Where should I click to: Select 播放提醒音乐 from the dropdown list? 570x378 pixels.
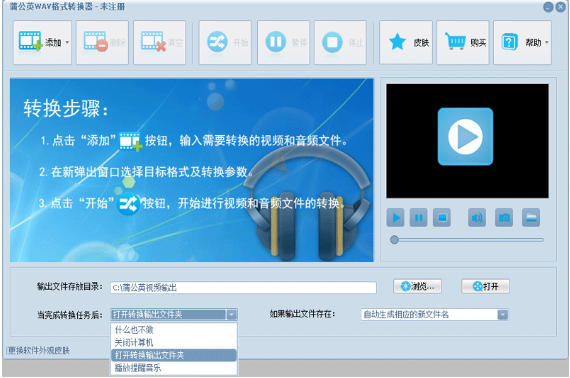coord(174,368)
